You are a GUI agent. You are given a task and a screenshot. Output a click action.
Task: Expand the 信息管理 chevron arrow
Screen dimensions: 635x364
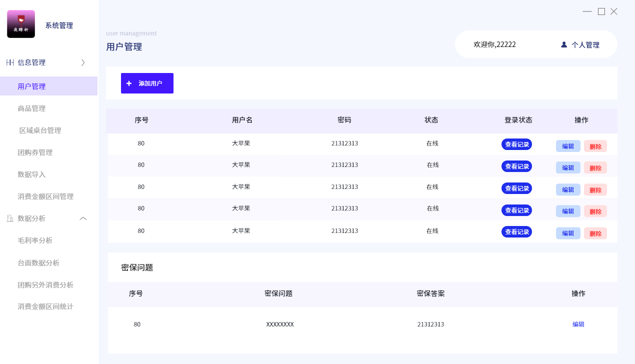click(83, 62)
